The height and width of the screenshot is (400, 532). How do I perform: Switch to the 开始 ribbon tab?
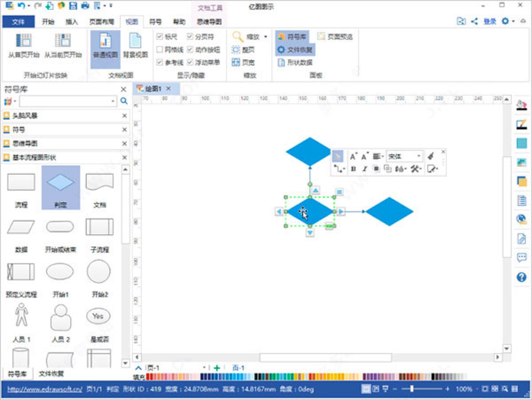(x=48, y=21)
